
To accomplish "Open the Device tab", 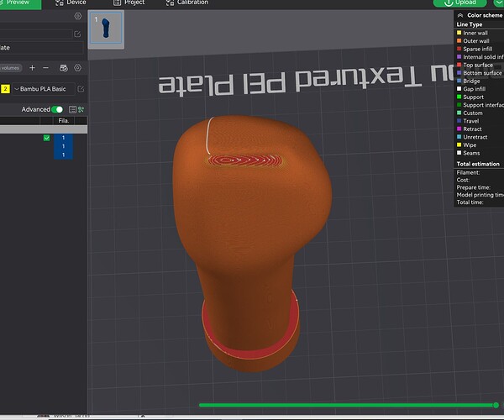I will 71,3.
